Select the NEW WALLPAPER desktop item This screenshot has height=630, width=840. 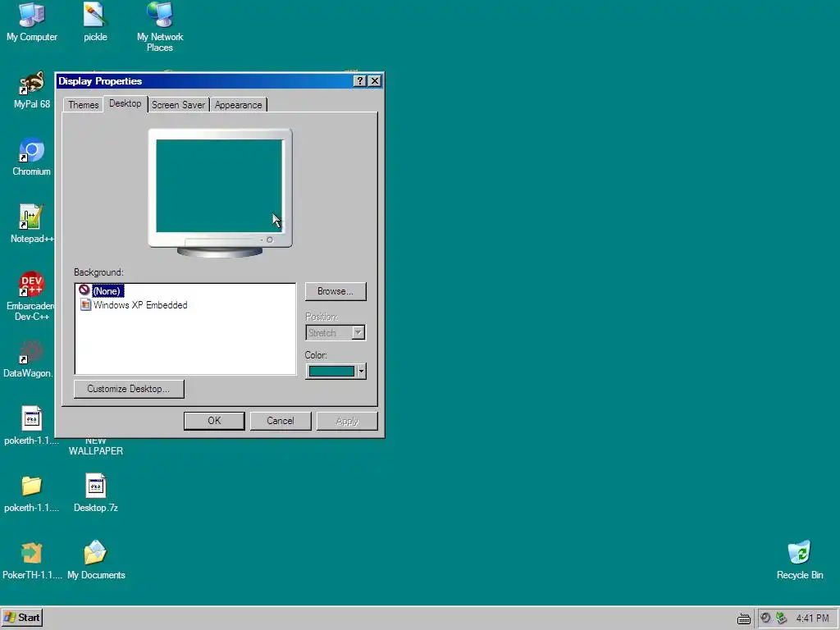click(x=96, y=445)
